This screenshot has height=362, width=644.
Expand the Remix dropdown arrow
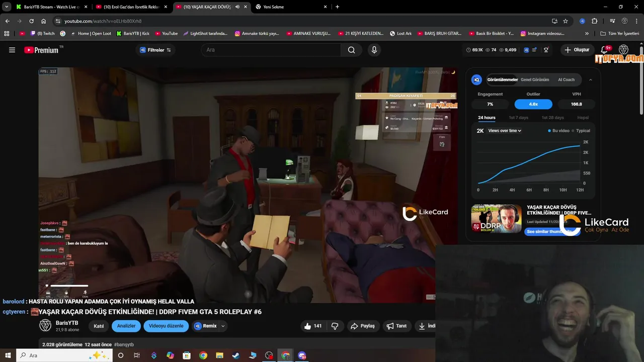223,326
